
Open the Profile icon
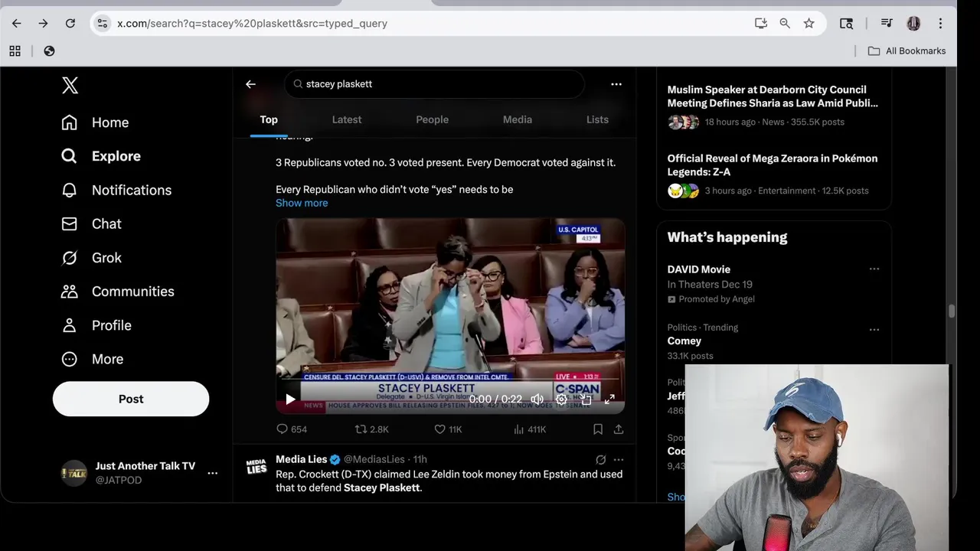click(69, 325)
